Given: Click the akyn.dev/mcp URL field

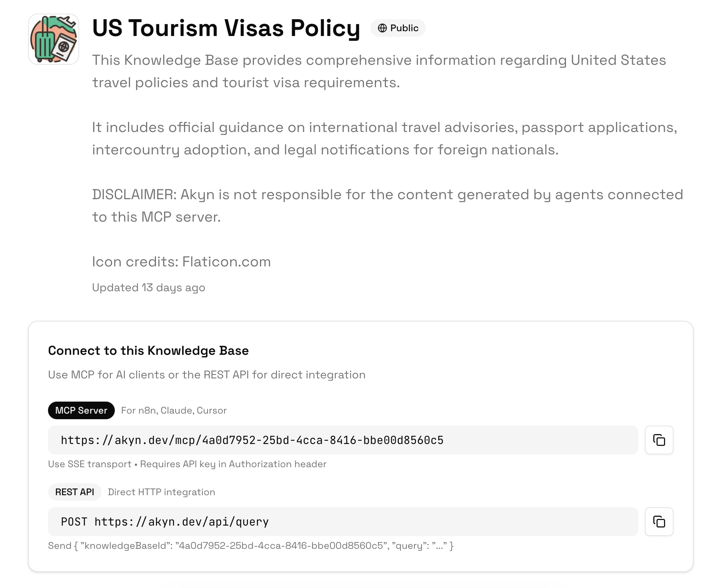Looking at the screenshot, I should [343, 440].
